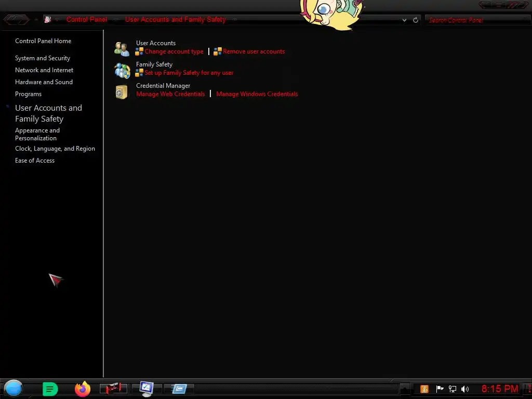Click shield icon beside Set up Family Safety
Screen dimensions: 532x399
[x=139, y=73]
